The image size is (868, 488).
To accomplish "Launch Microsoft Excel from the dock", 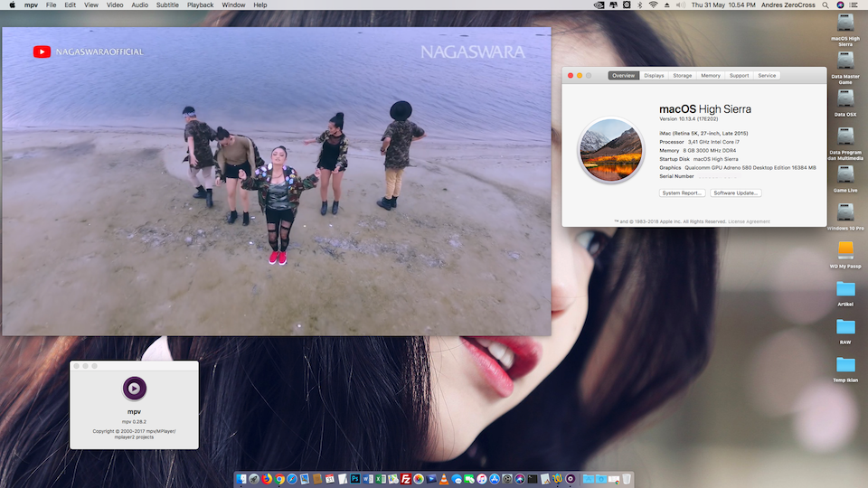I will pyautogui.click(x=381, y=479).
